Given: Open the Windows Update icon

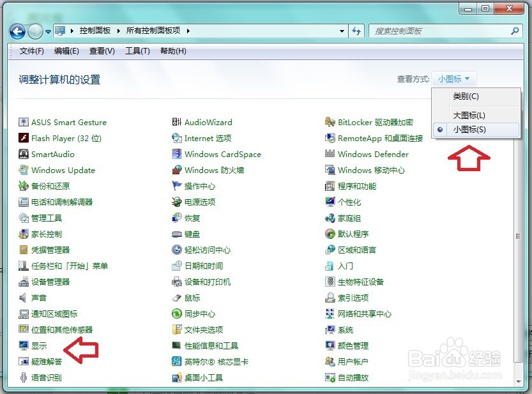Looking at the screenshot, I should click(24, 170).
